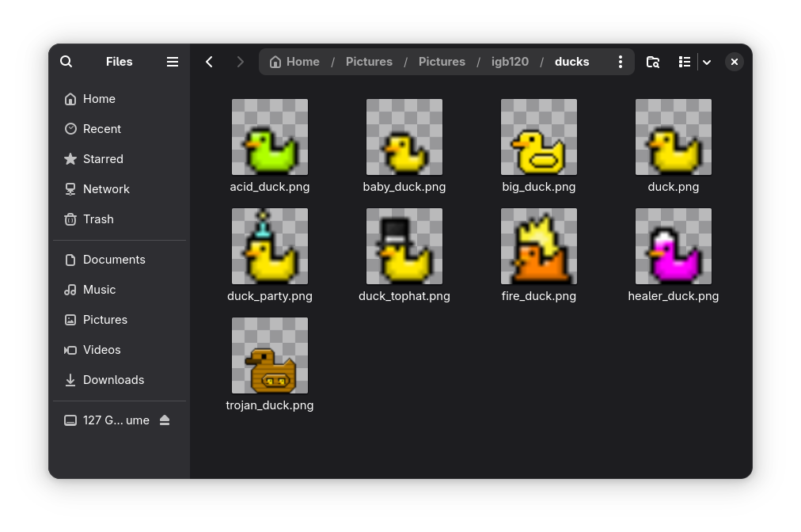Open the Network location in the sidebar
Screen dimensions: 801x532
pyautogui.click(x=106, y=188)
